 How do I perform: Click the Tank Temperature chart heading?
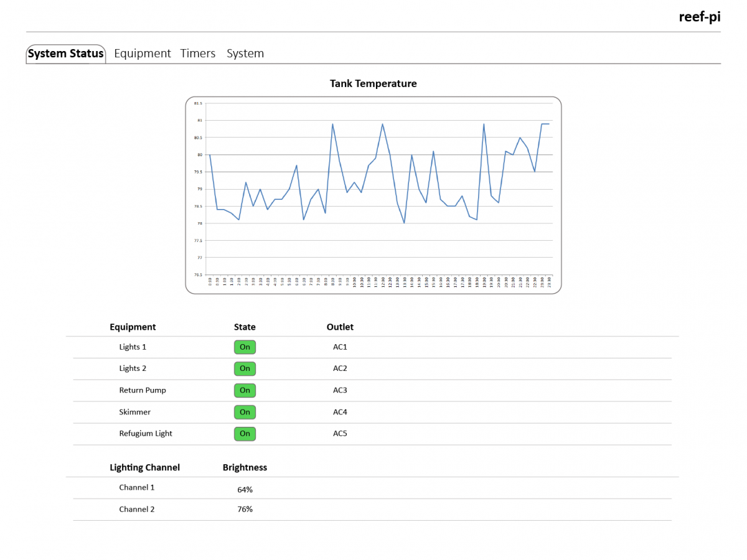[x=374, y=83]
